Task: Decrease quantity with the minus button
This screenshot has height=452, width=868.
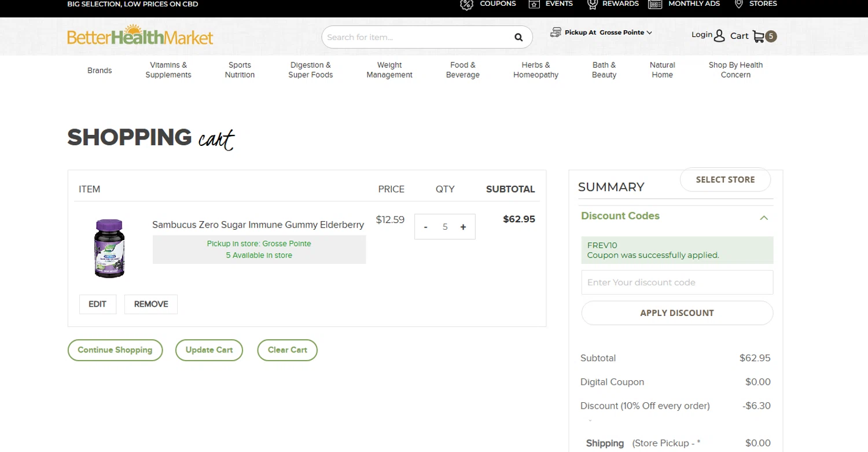Action: coord(426,227)
